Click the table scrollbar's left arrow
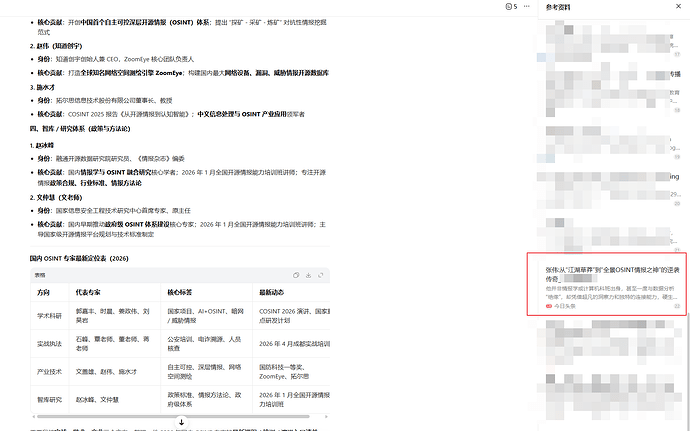Image resolution: width=690 pixels, height=431 pixels. click(33, 416)
